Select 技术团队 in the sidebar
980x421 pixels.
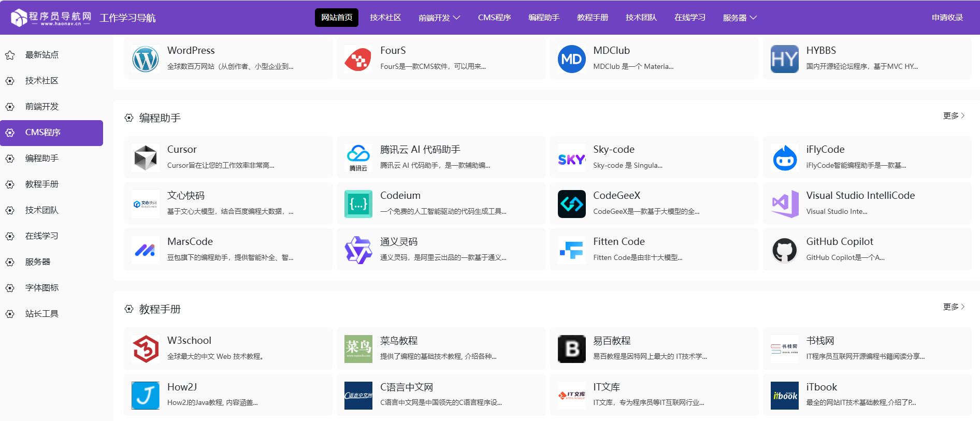51,210
